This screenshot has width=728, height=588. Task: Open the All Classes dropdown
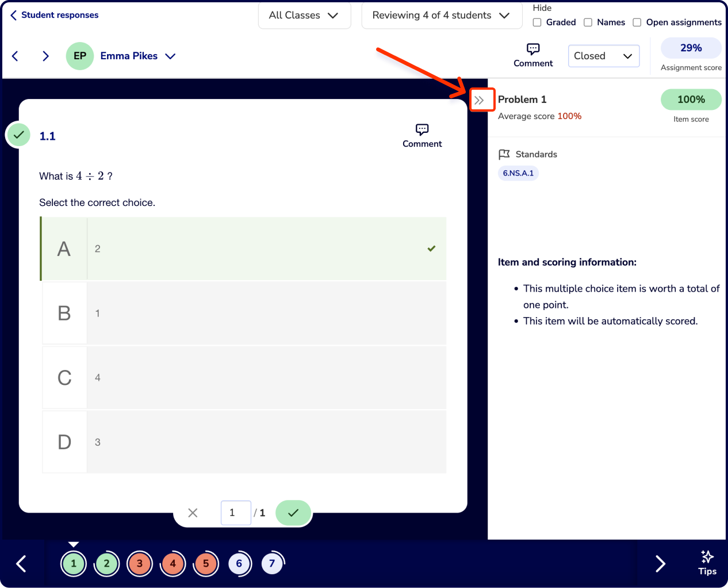coord(305,16)
